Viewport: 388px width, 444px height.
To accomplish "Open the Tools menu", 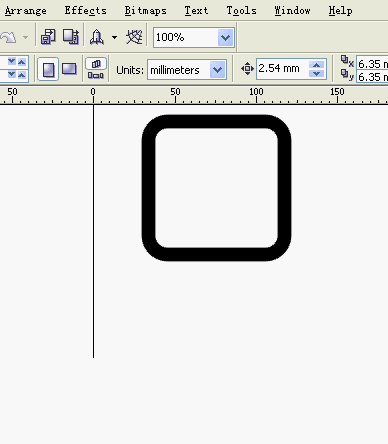I will 241,11.
